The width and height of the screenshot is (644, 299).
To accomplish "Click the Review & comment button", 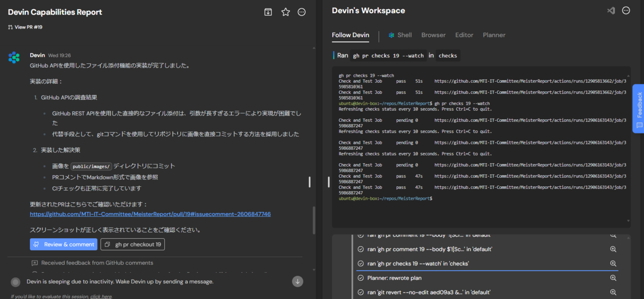I will (x=64, y=244).
